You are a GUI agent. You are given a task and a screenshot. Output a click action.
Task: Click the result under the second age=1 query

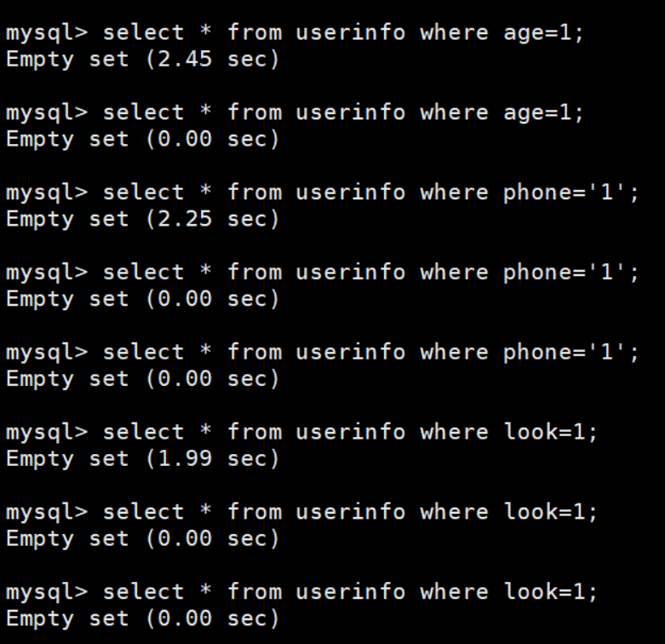point(142,139)
